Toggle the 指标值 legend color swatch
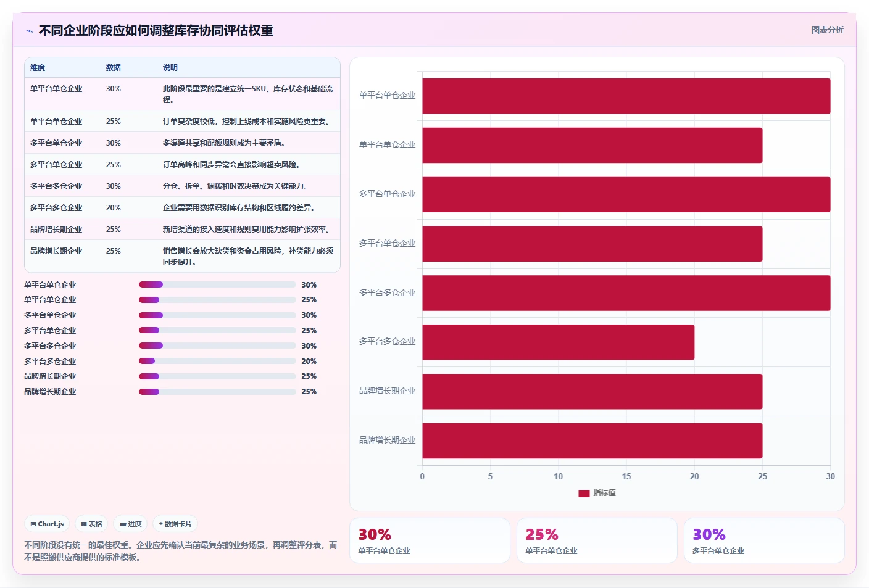 pos(584,493)
